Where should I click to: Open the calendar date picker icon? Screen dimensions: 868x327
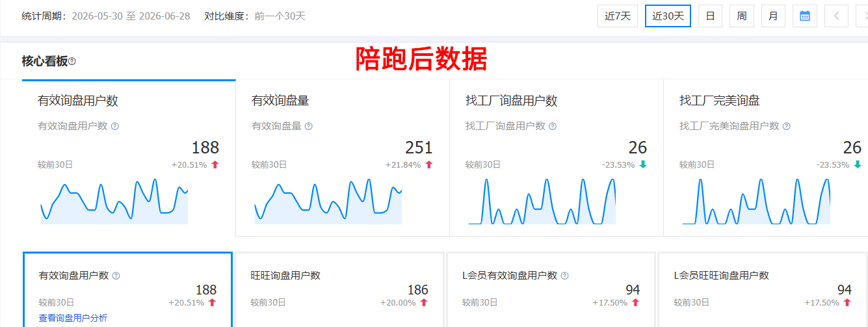coord(805,16)
